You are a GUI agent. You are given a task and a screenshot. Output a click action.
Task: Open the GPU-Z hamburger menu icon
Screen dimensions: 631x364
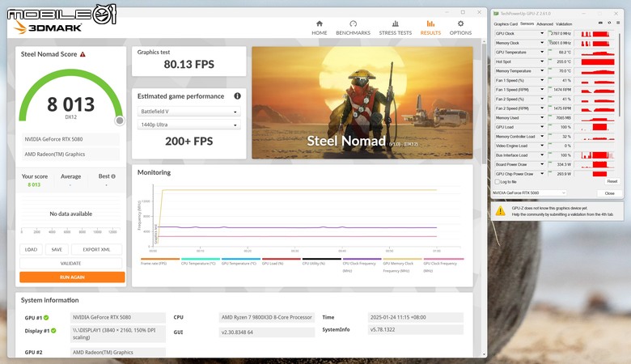click(618, 23)
